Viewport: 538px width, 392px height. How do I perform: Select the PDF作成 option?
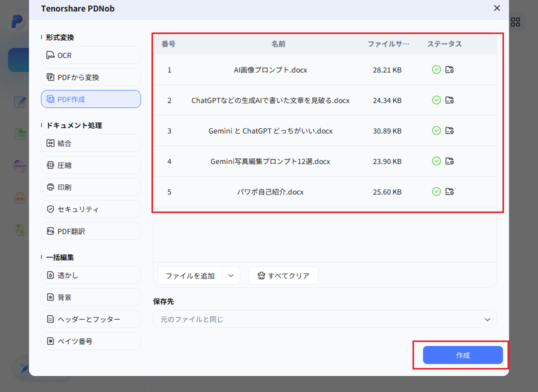pyautogui.click(x=90, y=99)
